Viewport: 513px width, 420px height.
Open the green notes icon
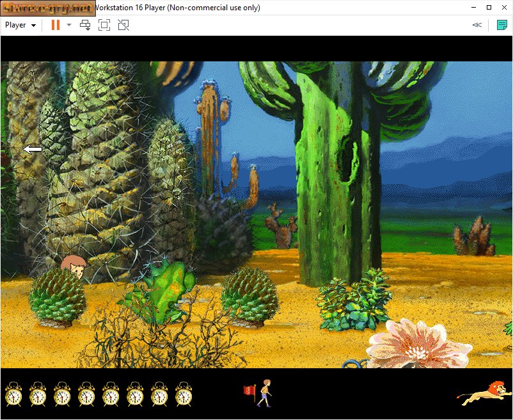501,25
